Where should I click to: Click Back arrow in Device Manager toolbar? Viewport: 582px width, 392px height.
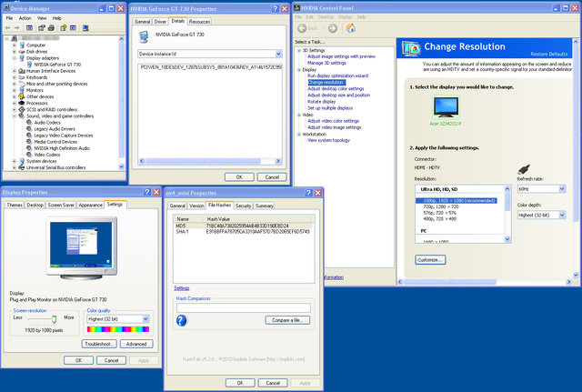[7, 28]
